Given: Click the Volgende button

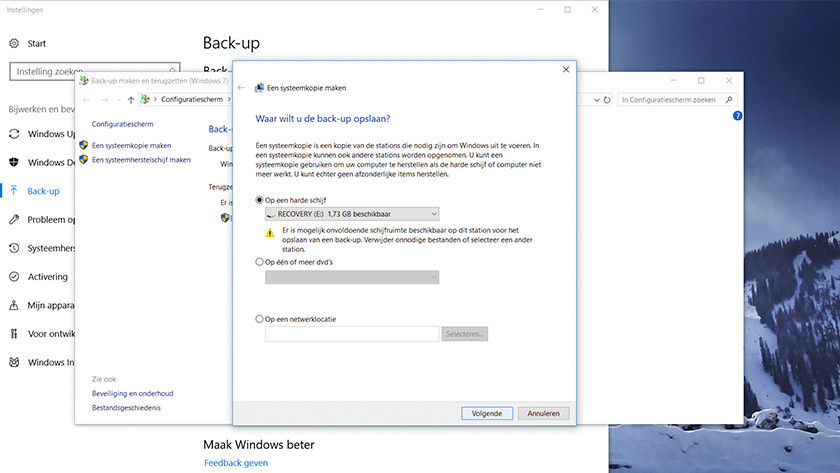Looking at the screenshot, I should pyautogui.click(x=487, y=412).
